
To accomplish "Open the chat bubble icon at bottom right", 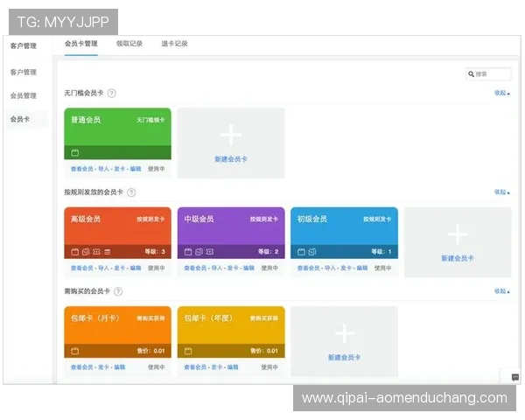I will [x=515, y=377].
